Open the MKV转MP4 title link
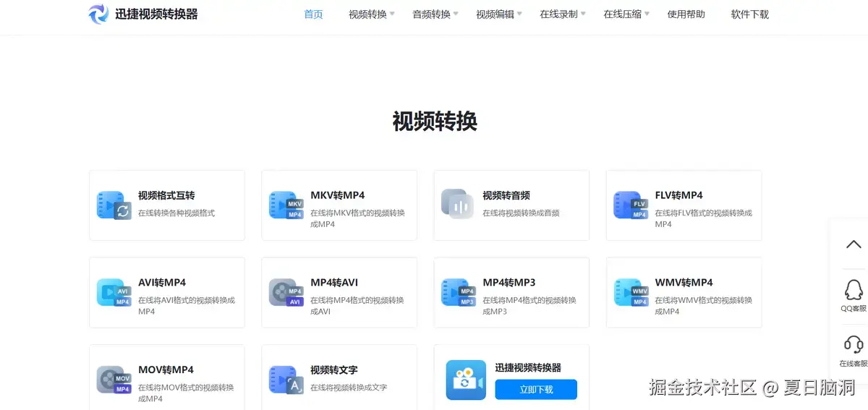The image size is (868, 410). point(338,195)
